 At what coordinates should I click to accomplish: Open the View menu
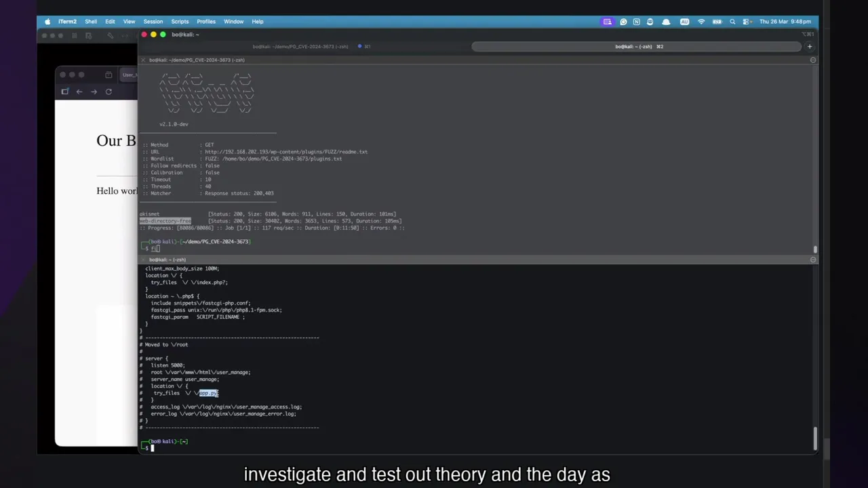click(x=129, y=22)
